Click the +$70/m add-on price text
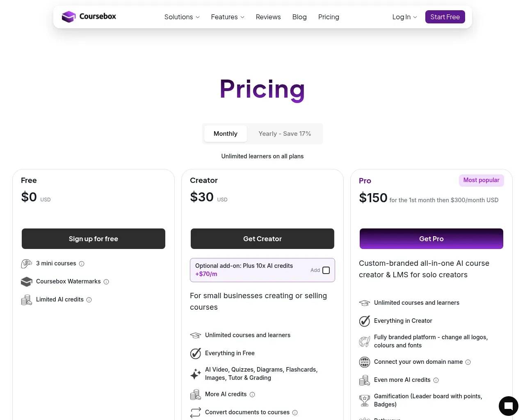The height and width of the screenshot is (420, 525). pyautogui.click(x=206, y=274)
